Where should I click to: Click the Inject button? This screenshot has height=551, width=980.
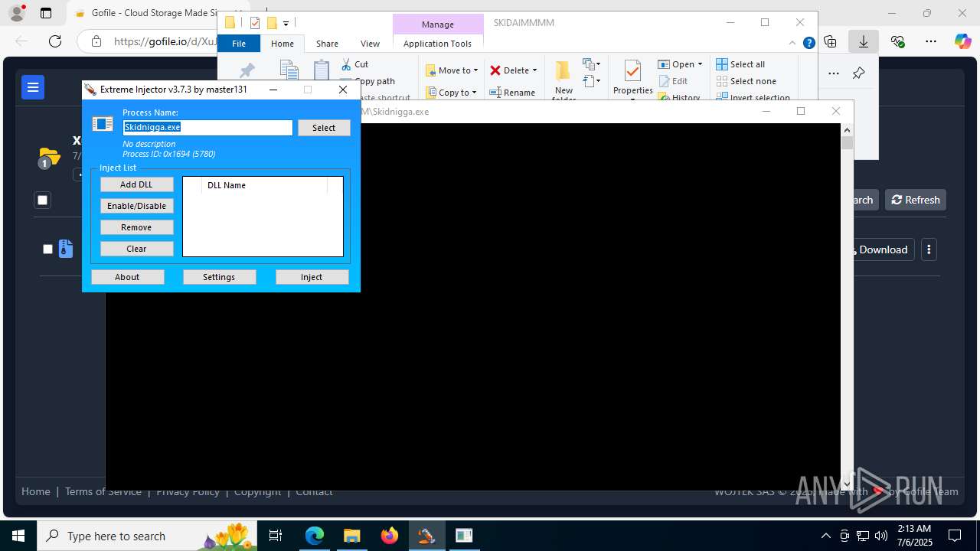coord(312,277)
